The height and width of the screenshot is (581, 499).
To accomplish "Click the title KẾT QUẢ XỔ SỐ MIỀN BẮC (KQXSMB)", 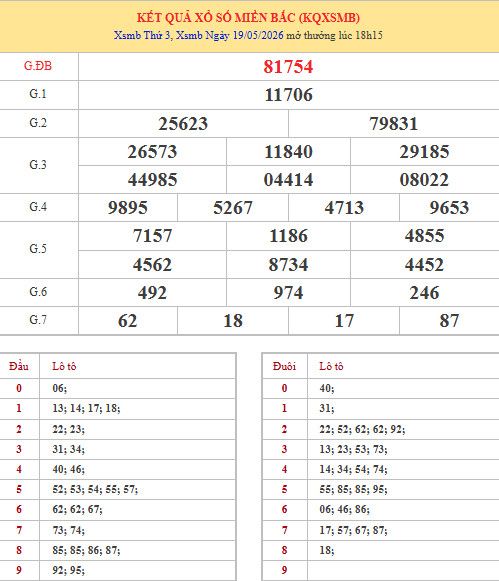I will [x=248, y=18].
